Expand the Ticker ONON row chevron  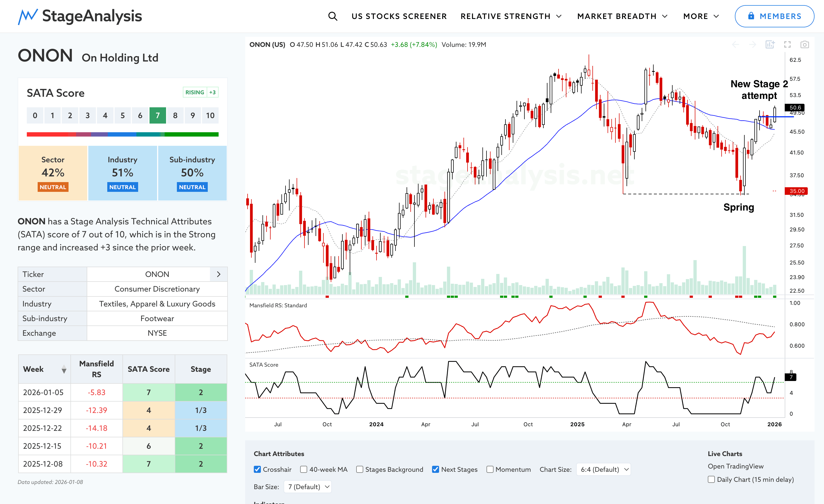219,274
